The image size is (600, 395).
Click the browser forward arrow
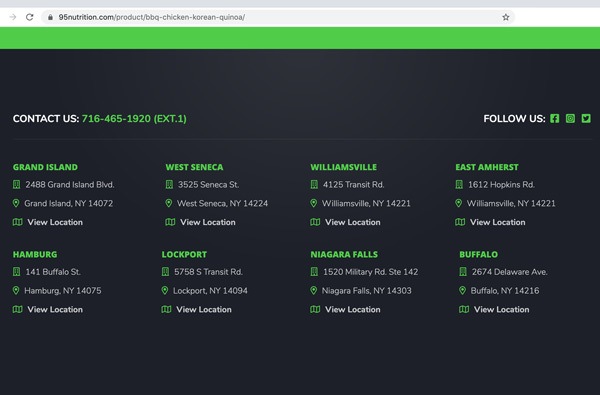(13, 17)
